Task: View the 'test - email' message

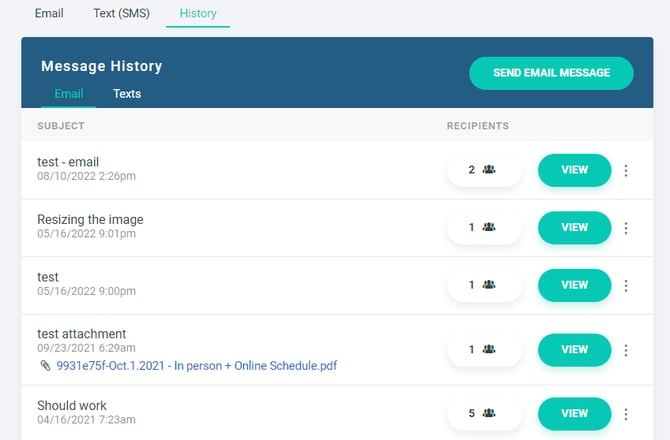Action: click(574, 170)
